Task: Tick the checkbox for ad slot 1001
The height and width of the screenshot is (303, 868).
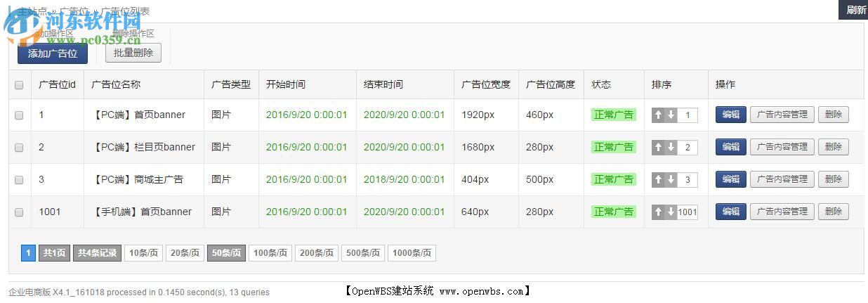Action: point(19,212)
